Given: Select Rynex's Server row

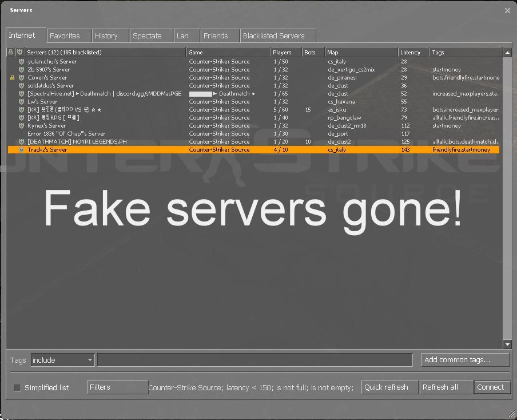Looking at the screenshot, I should click(x=253, y=126).
